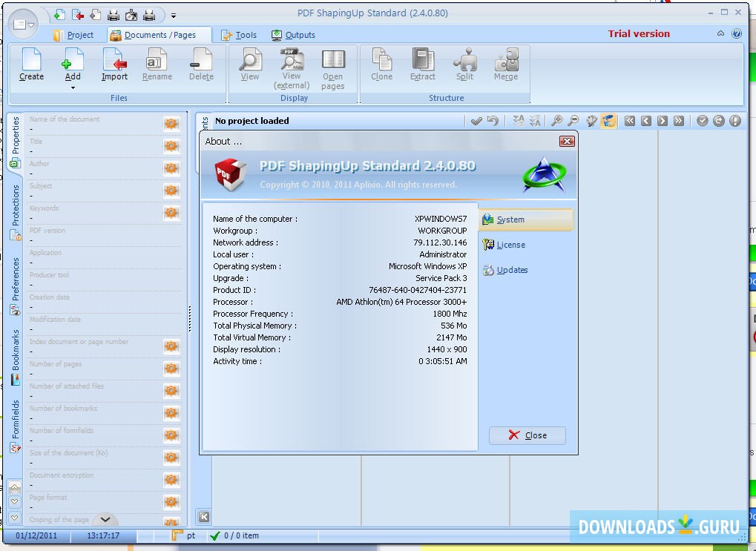Open the application round menu button

pos(23,24)
